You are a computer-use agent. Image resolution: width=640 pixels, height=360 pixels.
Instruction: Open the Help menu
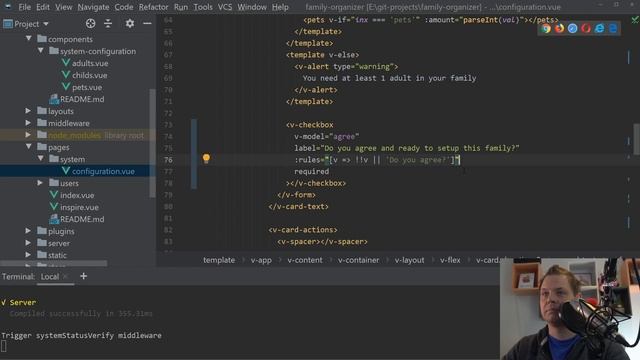(280, 7)
